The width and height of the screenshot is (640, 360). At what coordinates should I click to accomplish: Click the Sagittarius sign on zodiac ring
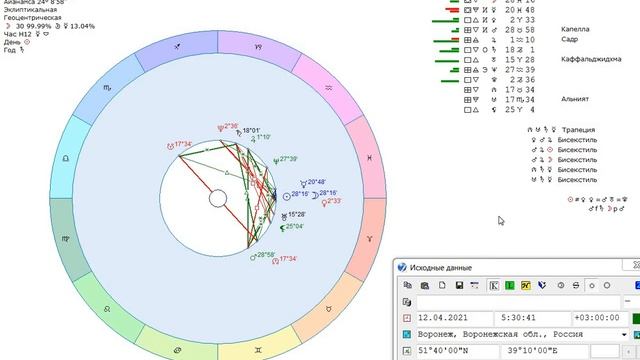point(177,47)
